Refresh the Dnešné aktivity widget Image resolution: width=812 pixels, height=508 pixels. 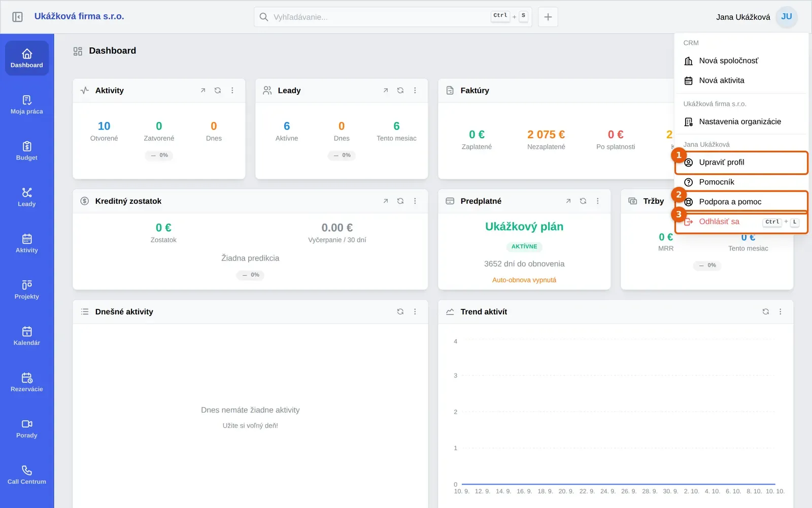400,312
